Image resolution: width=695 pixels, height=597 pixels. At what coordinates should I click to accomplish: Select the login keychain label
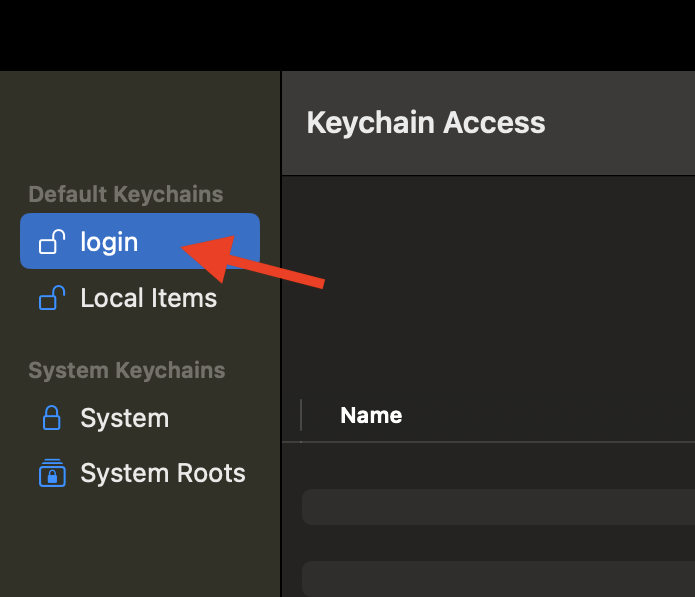tap(109, 242)
